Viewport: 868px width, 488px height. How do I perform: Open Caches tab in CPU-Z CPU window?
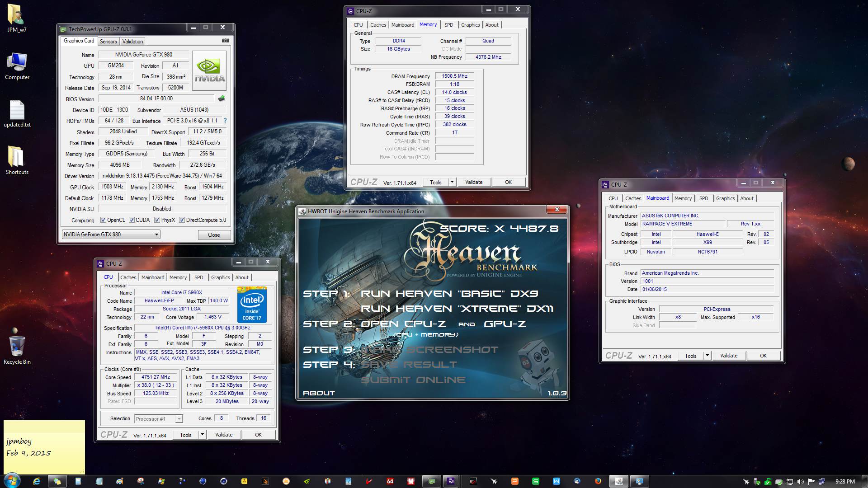128,277
